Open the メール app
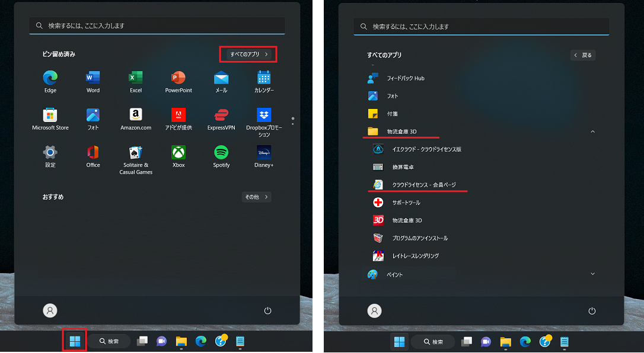644x353 pixels. click(221, 82)
